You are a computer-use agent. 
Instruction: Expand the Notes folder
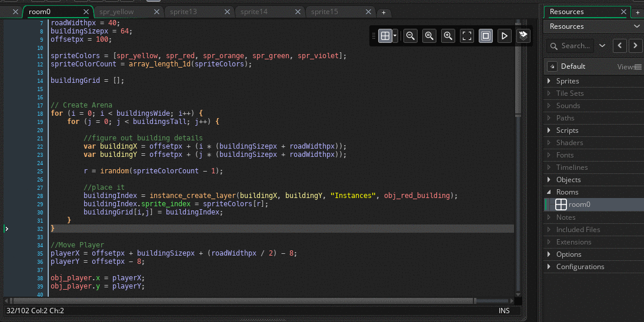click(x=549, y=217)
